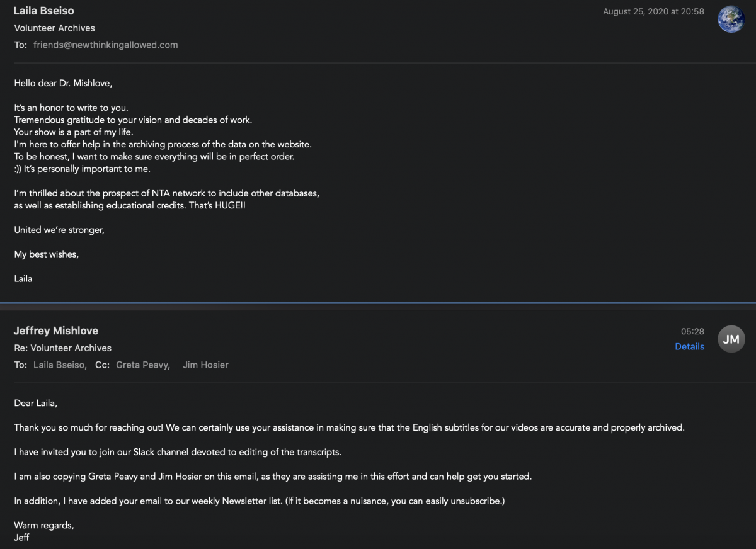The height and width of the screenshot is (549, 756).
Task: Open the Details link in Jeffrey's reply
Action: (689, 346)
